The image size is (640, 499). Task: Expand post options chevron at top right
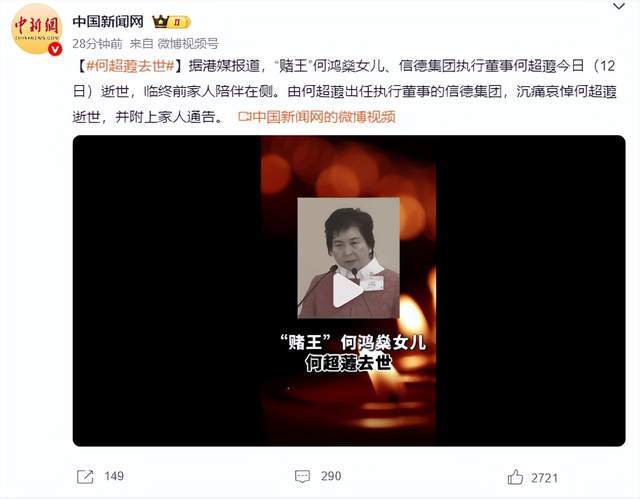tap(619, 7)
